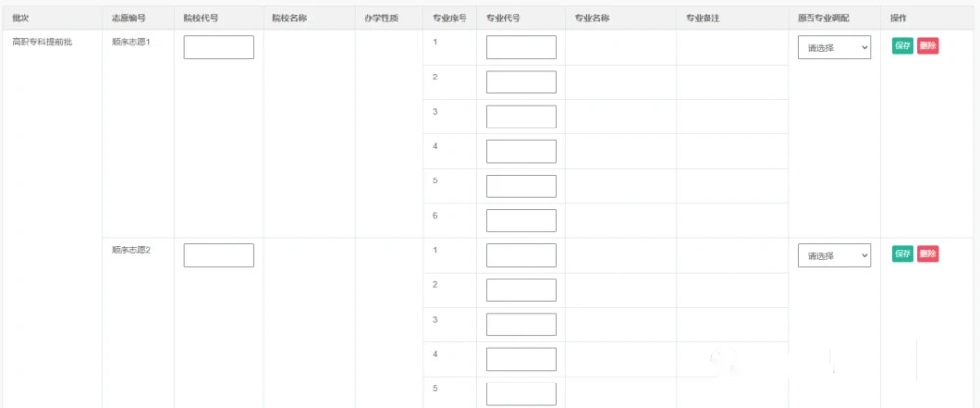This screenshot has width=980, height=408.
Task: Click delete button for 顺序志愿2
Action: tap(927, 254)
